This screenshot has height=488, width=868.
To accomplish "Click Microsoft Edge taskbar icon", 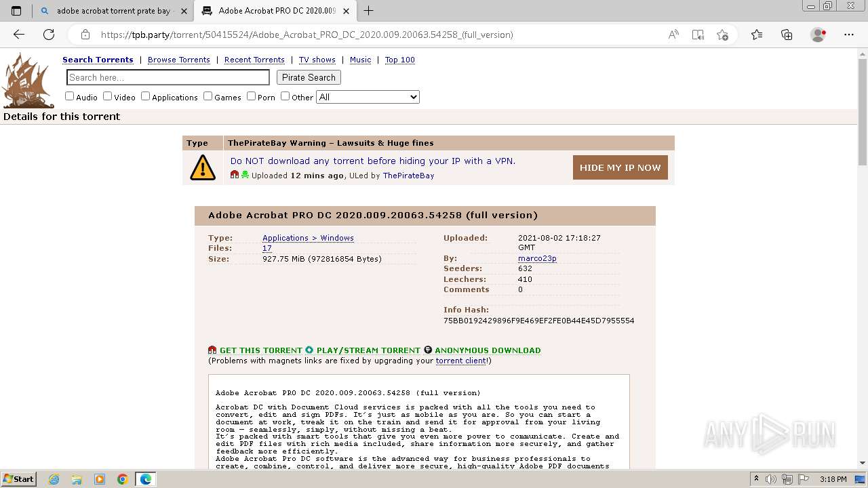I will click(x=146, y=479).
